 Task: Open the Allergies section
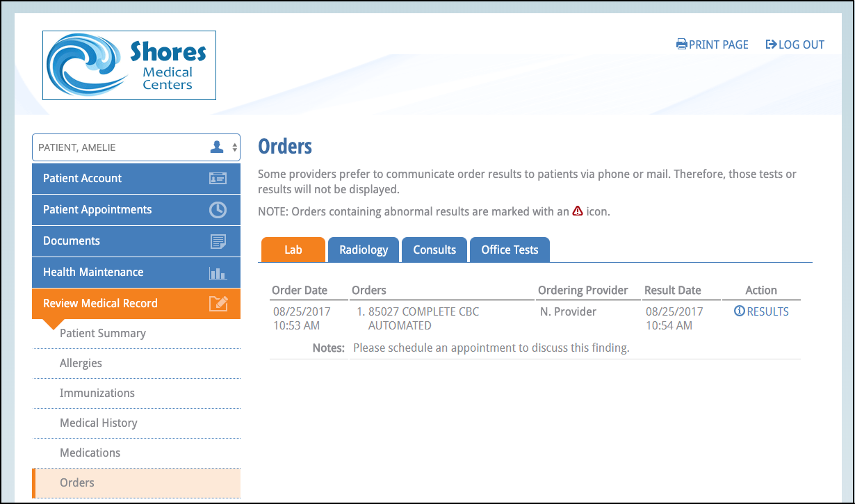(81, 362)
